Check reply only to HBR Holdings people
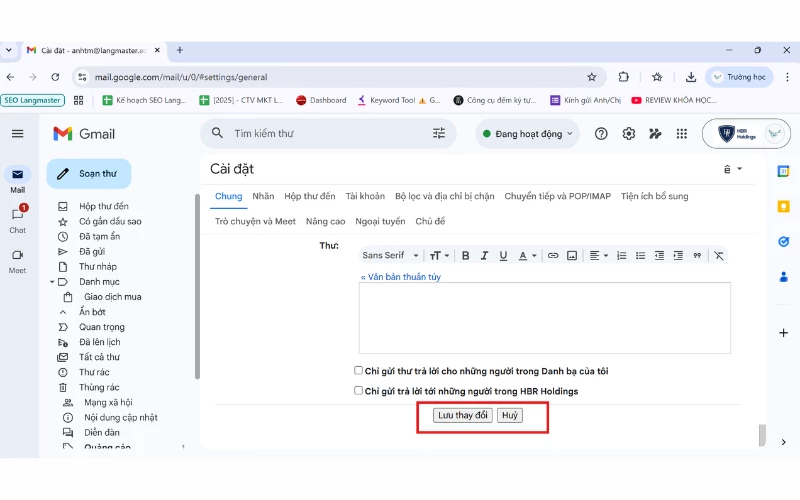 point(359,391)
